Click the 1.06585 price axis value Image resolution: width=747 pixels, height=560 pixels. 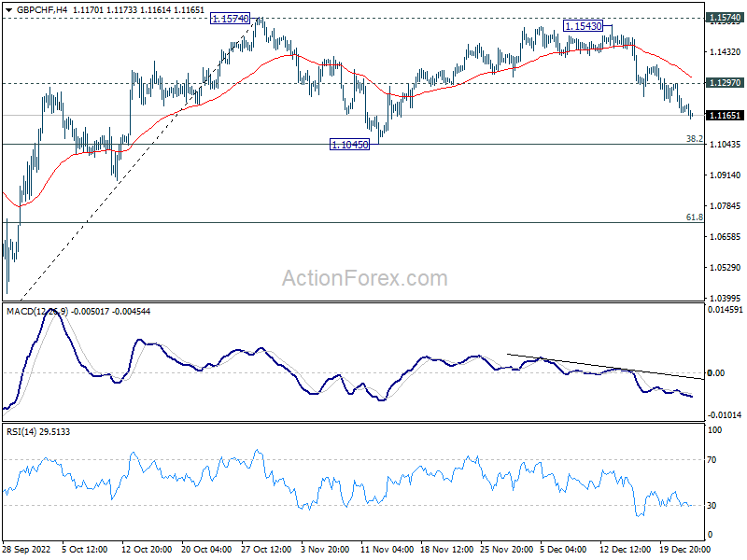[725, 237]
